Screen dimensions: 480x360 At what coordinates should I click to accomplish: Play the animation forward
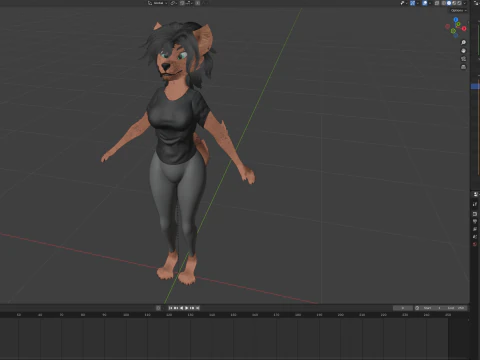click(x=187, y=308)
